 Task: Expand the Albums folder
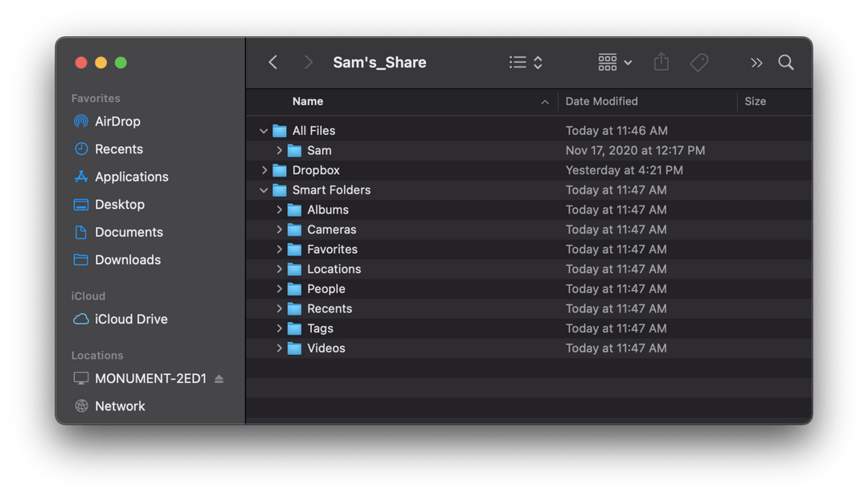[x=279, y=210]
